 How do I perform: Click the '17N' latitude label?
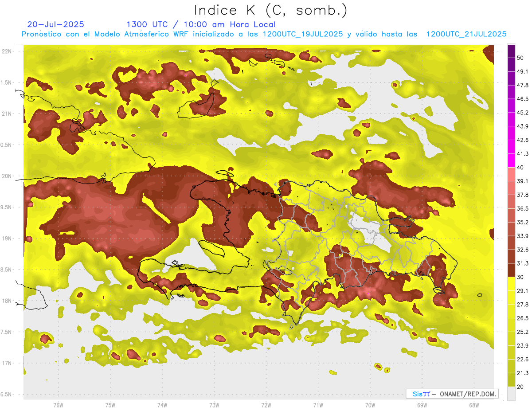click(x=7, y=363)
